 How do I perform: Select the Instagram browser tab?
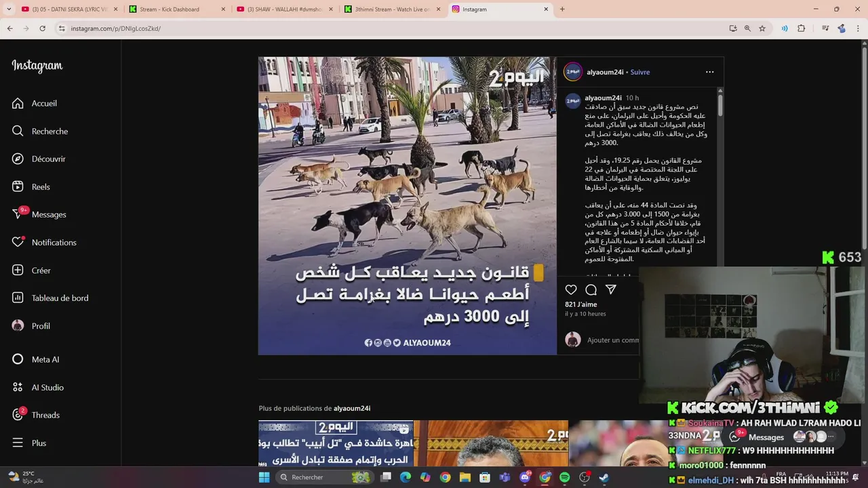[499, 9]
